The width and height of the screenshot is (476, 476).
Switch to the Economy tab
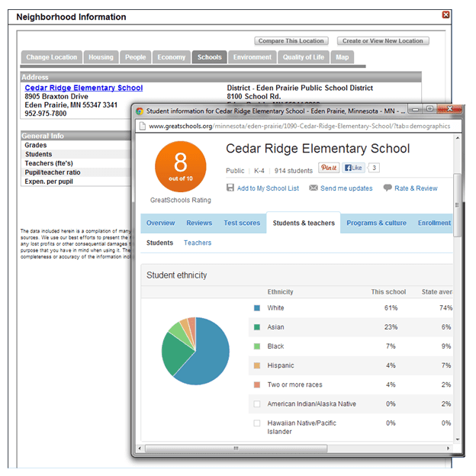pos(171,57)
